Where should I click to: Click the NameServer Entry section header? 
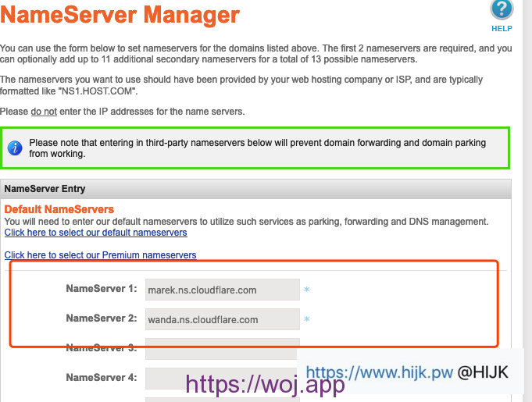(255, 189)
